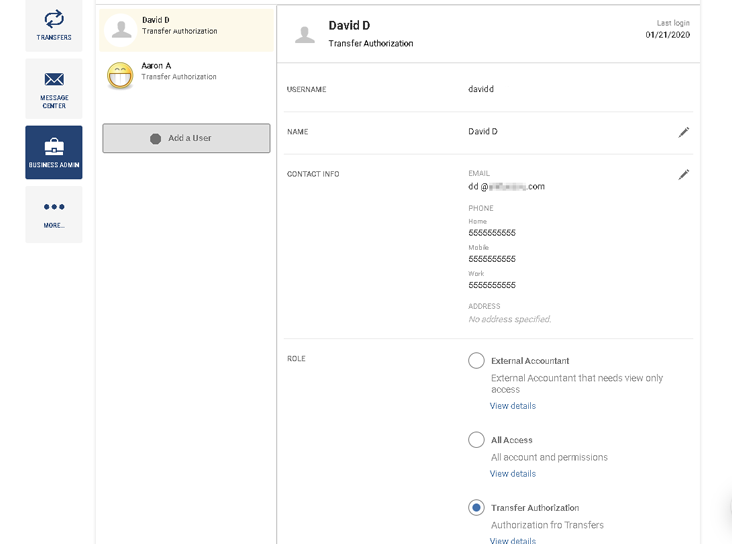Select the External Accountant role
The image size is (732, 544).
coord(476,360)
